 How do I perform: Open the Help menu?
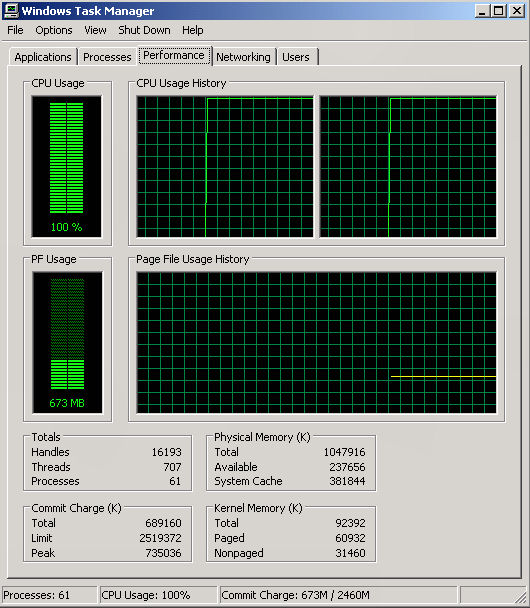coord(193,30)
